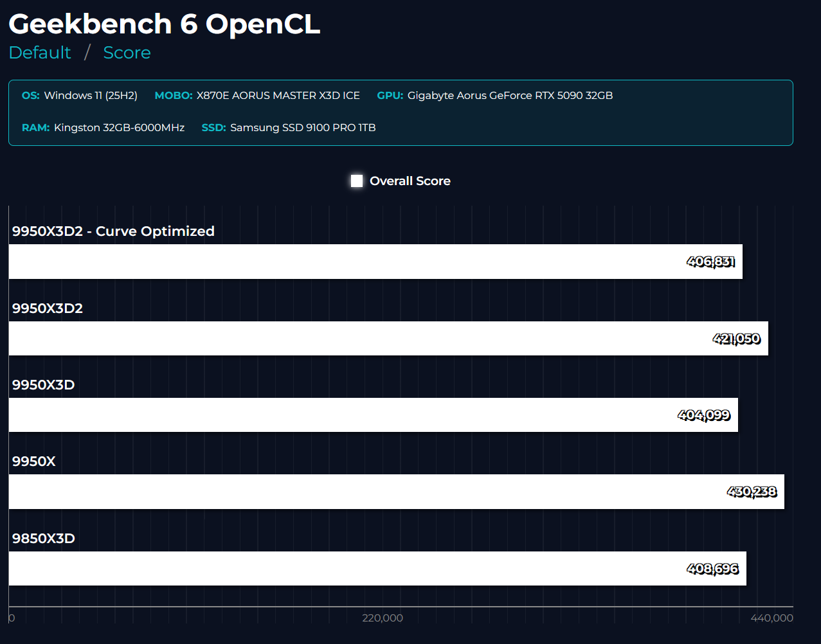Open the Score breadcrumb link
821x644 pixels.
[127, 53]
